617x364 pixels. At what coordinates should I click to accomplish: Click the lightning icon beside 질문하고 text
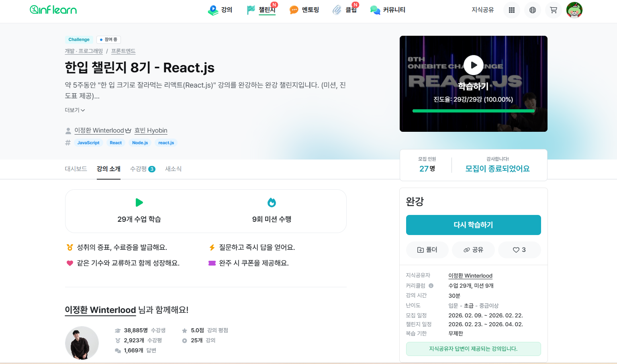coord(212,247)
